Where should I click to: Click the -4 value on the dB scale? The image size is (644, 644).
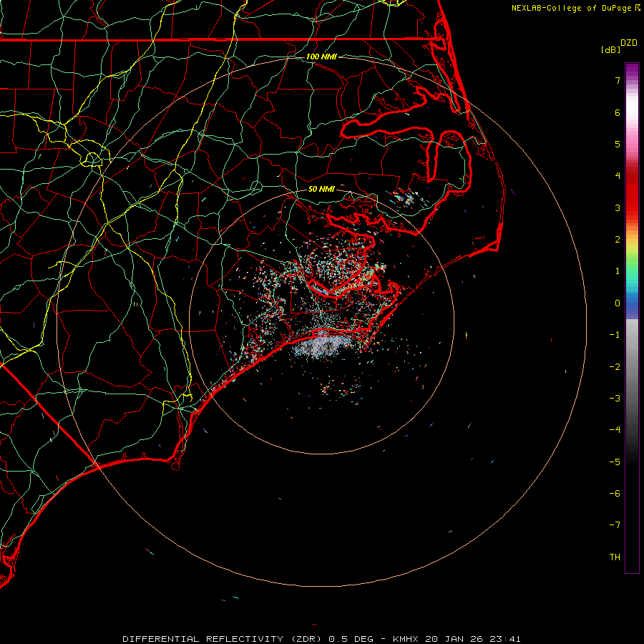coord(614,429)
